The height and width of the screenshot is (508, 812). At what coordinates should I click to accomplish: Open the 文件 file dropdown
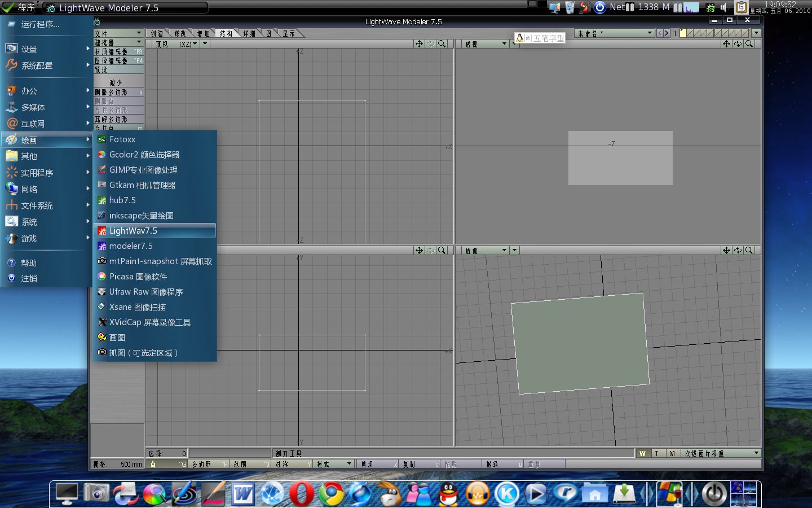coord(118,33)
